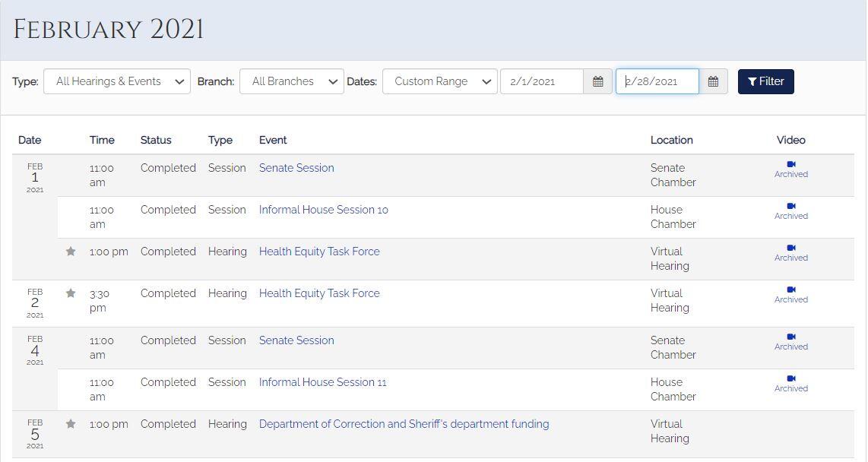
Task: Open the Branch dropdown showing All Branches
Action: coord(292,81)
